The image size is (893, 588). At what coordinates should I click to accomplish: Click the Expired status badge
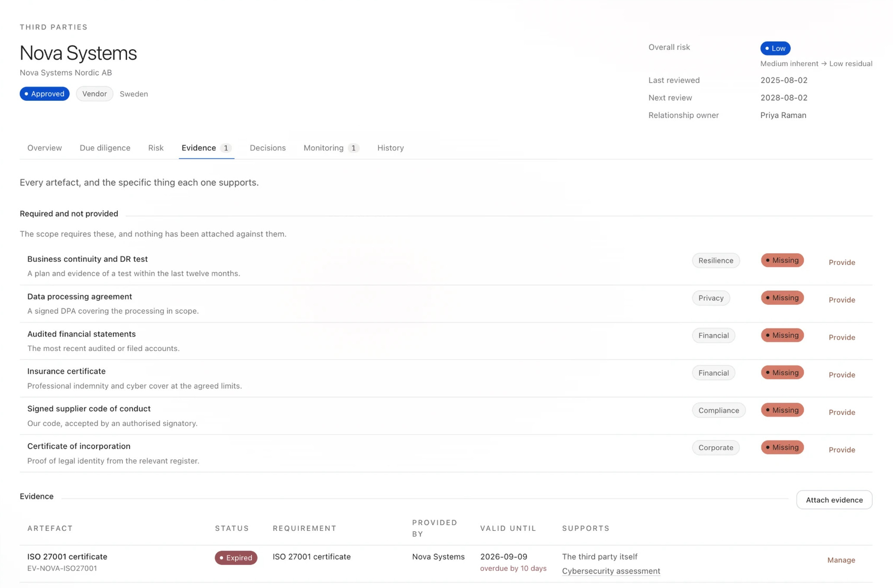tap(236, 558)
